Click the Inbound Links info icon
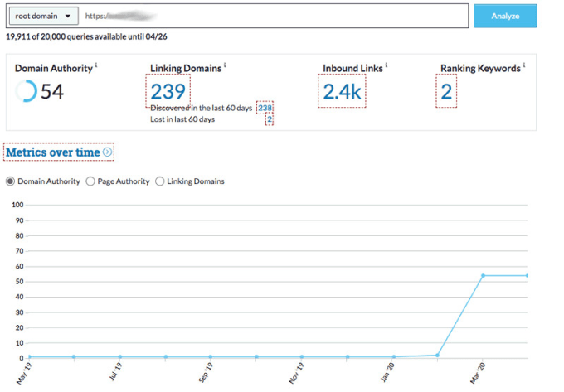 (386, 65)
